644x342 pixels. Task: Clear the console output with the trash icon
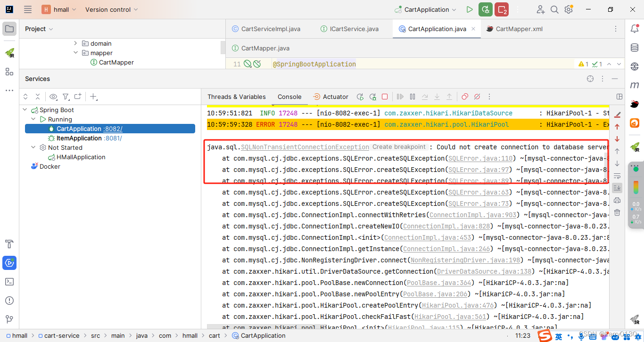click(x=617, y=212)
